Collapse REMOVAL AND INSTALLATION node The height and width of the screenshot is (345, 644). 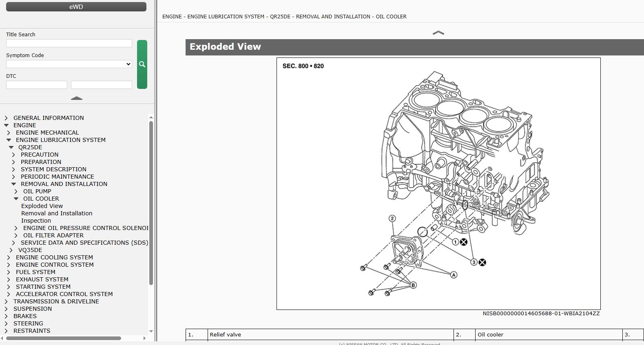(13, 184)
